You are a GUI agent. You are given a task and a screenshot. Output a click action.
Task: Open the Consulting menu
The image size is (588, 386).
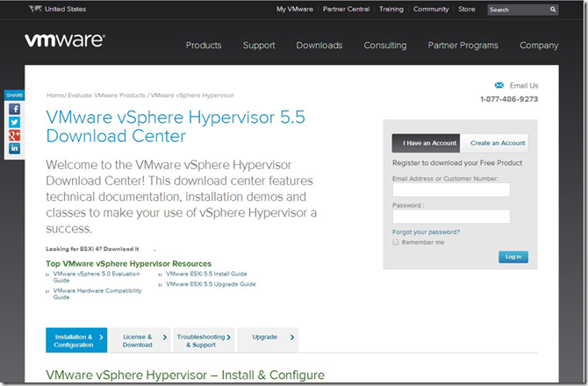385,46
